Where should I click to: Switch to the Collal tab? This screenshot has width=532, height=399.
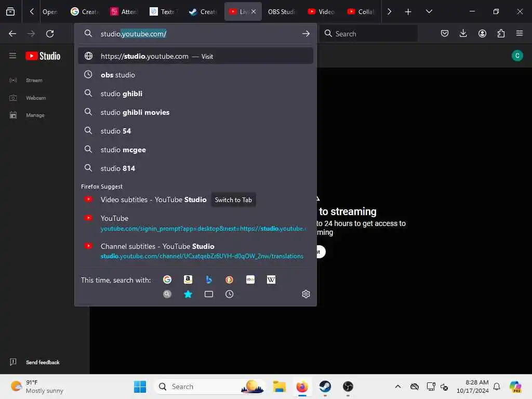tap(361, 11)
